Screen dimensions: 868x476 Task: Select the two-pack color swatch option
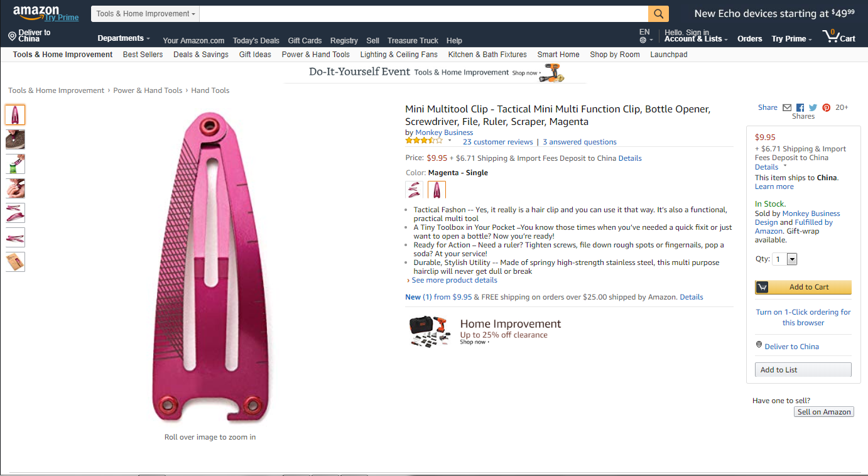click(414, 190)
